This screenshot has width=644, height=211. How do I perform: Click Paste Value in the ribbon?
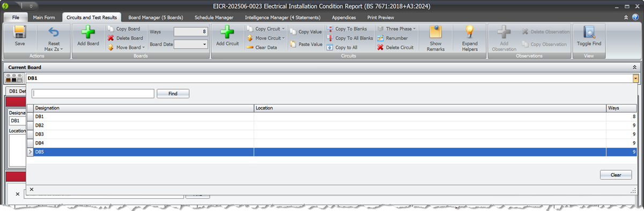(x=306, y=45)
